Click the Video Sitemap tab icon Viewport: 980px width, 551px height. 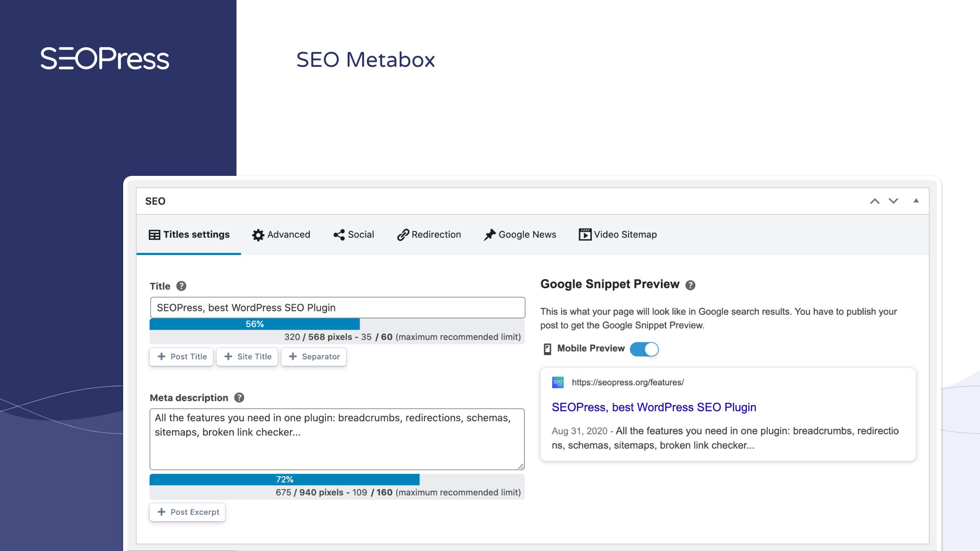click(x=584, y=234)
